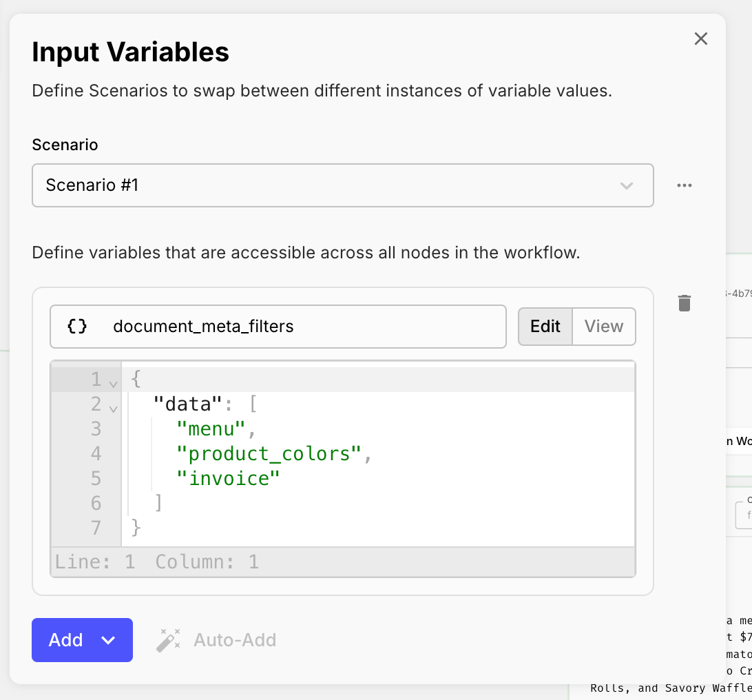752x700 pixels.
Task: Expand the Scenario #1 dropdown
Action: (x=342, y=185)
